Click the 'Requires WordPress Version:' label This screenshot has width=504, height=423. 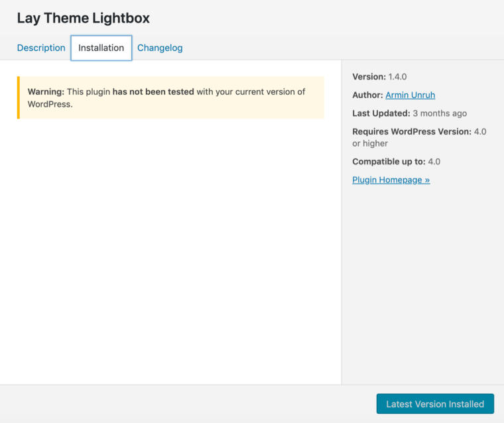click(411, 131)
